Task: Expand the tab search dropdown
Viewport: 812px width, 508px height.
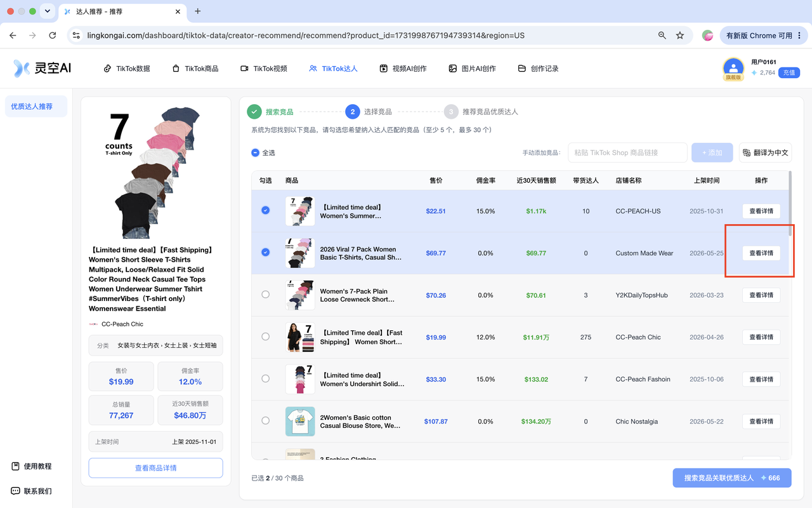Action: tap(48, 11)
